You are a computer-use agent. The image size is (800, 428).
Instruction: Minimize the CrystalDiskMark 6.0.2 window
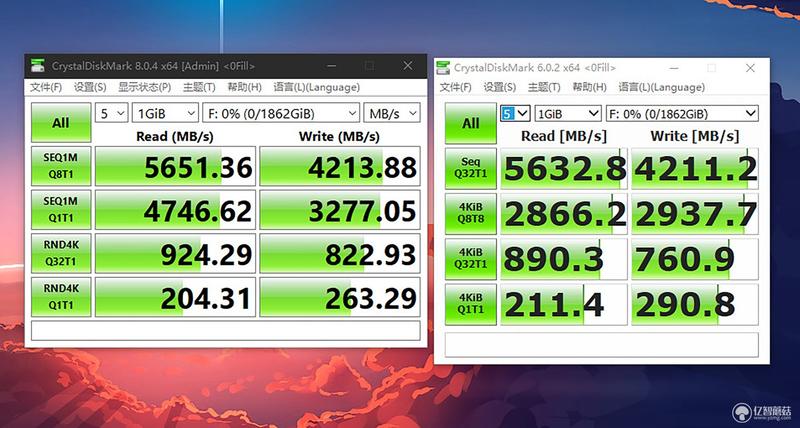pyautogui.click(x=673, y=68)
